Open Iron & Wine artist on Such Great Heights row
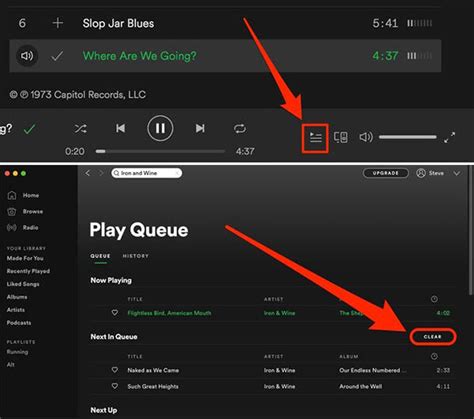Viewport: 474px width, 419px height. 279,386
